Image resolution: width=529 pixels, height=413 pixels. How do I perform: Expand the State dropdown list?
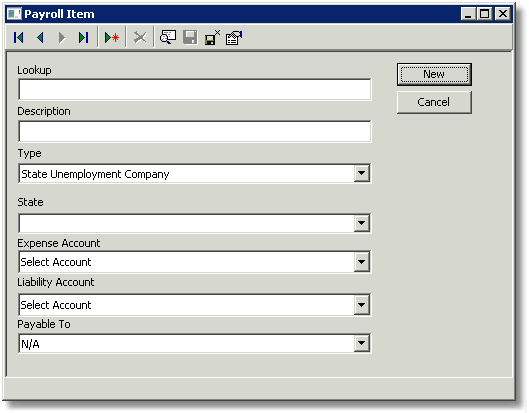[362, 223]
